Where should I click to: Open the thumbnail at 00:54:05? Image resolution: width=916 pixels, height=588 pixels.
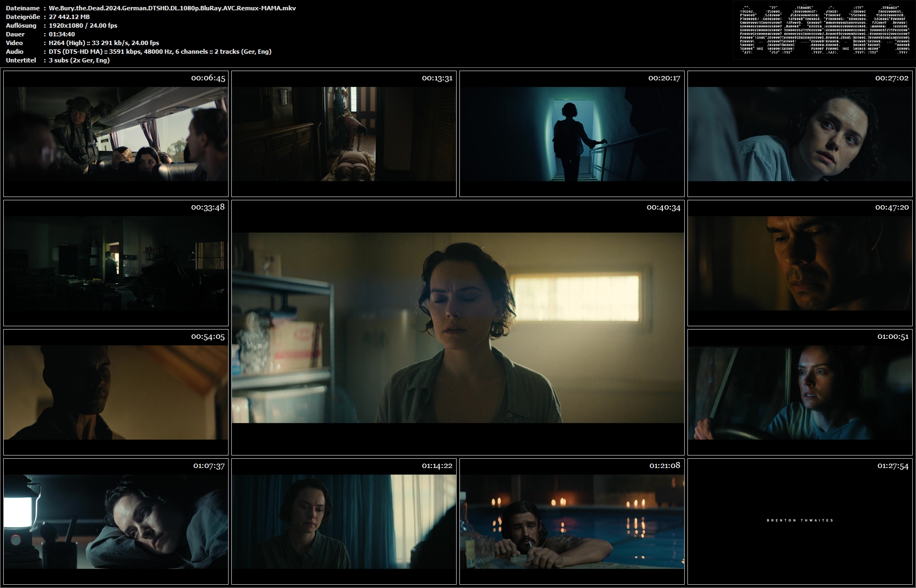(x=116, y=392)
